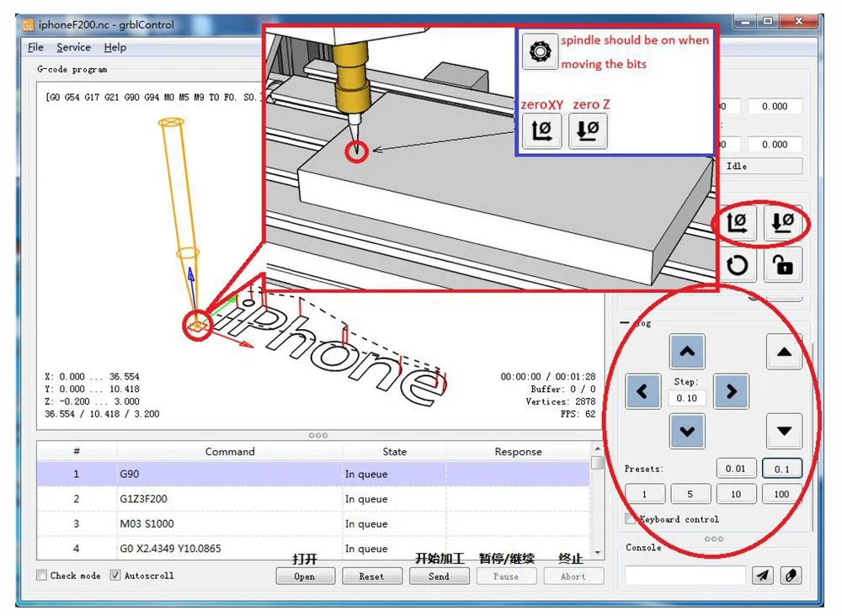The image size is (842, 616).
Task: Click the splitter handle below the visualizer
Action: pyautogui.click(x=318, y=435)
